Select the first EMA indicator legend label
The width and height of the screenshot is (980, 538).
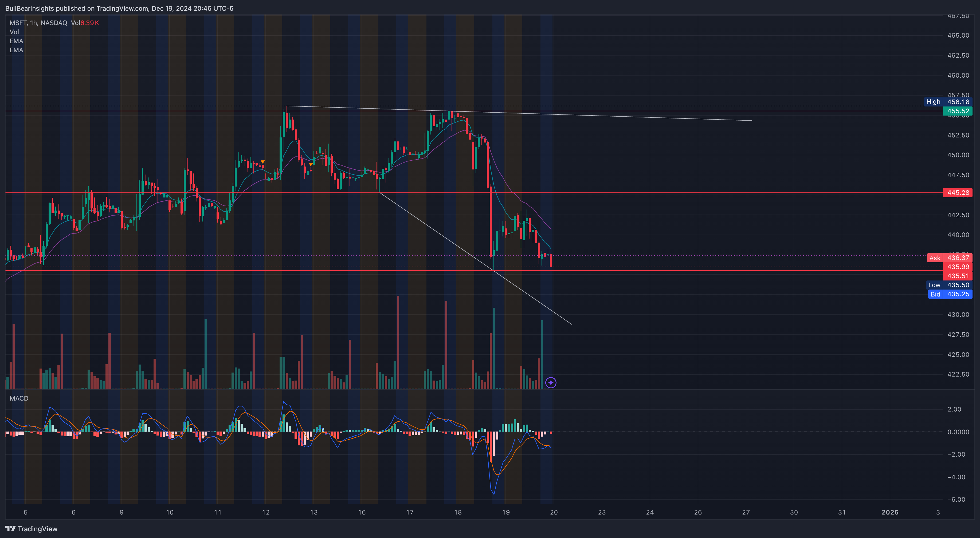16,41
